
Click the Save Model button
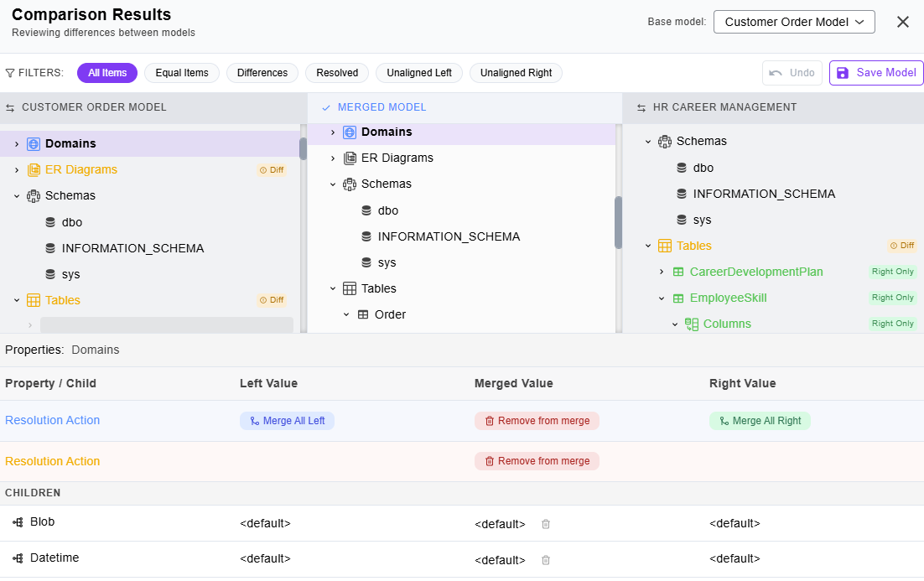pos(876,73)
